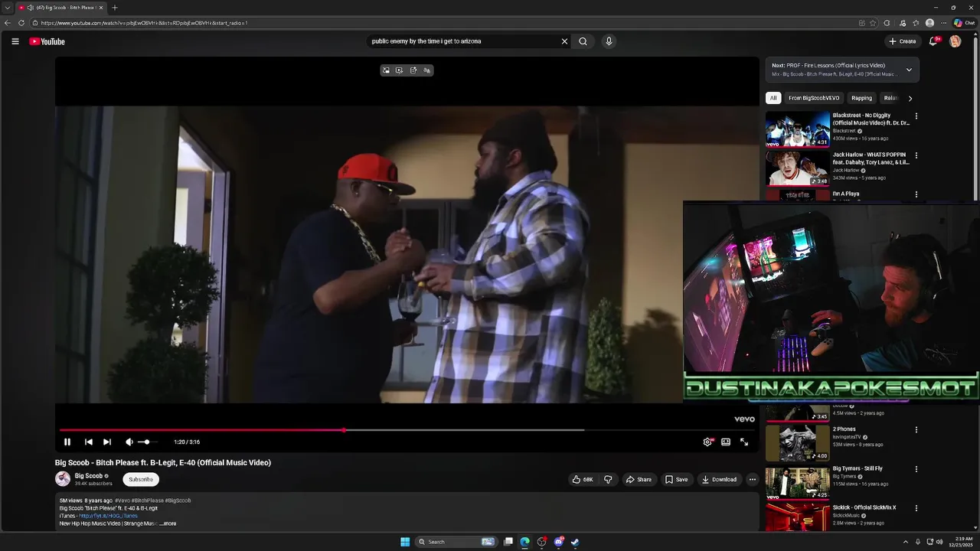Viewport: 980px width, 551px height.
Task: Dislike the video with thumbs down
Action: click(608, 480)
